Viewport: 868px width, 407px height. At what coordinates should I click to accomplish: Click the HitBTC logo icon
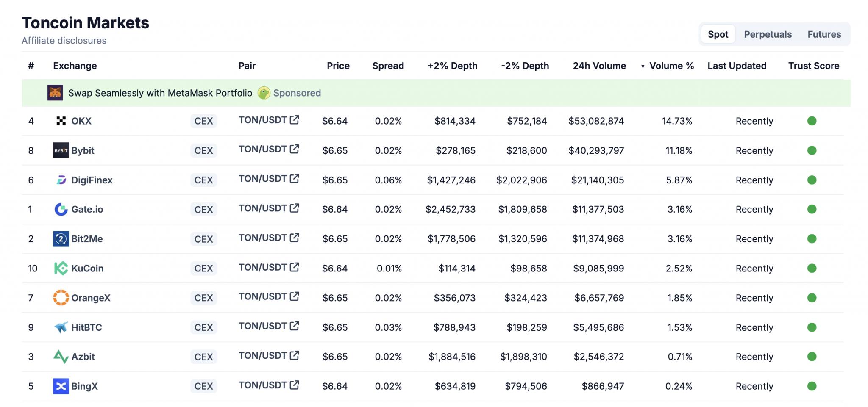click(x=61, y=327)
